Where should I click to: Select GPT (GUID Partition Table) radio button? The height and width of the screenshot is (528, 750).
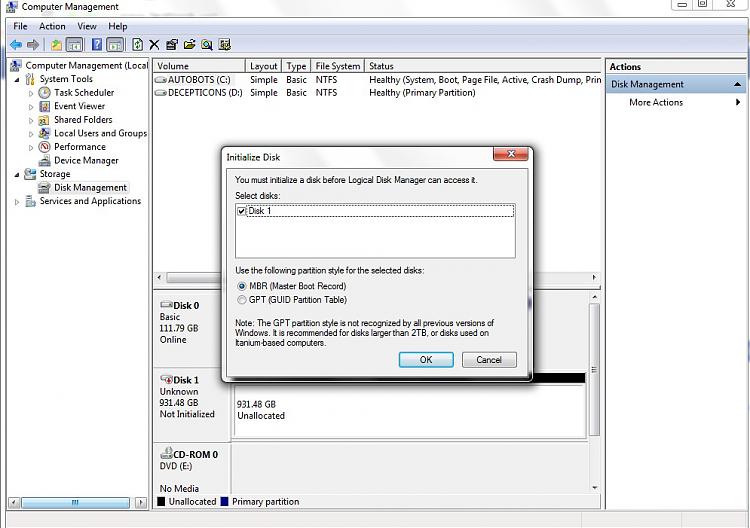click(242, 300)
